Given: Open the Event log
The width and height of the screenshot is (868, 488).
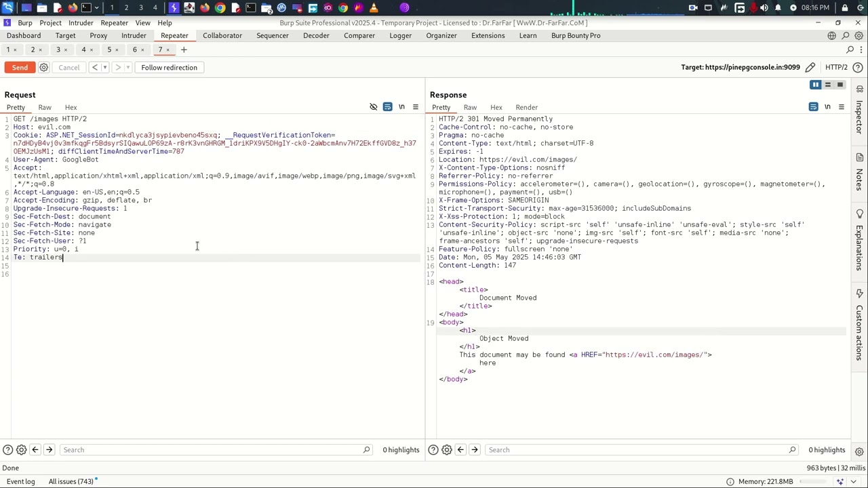Looking at the screenshot, I should 20,481.
